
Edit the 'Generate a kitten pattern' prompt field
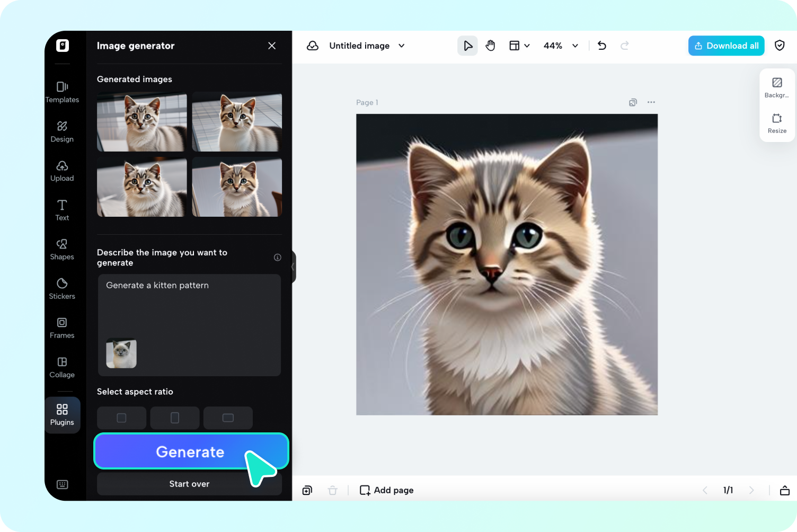pos(189,325)
